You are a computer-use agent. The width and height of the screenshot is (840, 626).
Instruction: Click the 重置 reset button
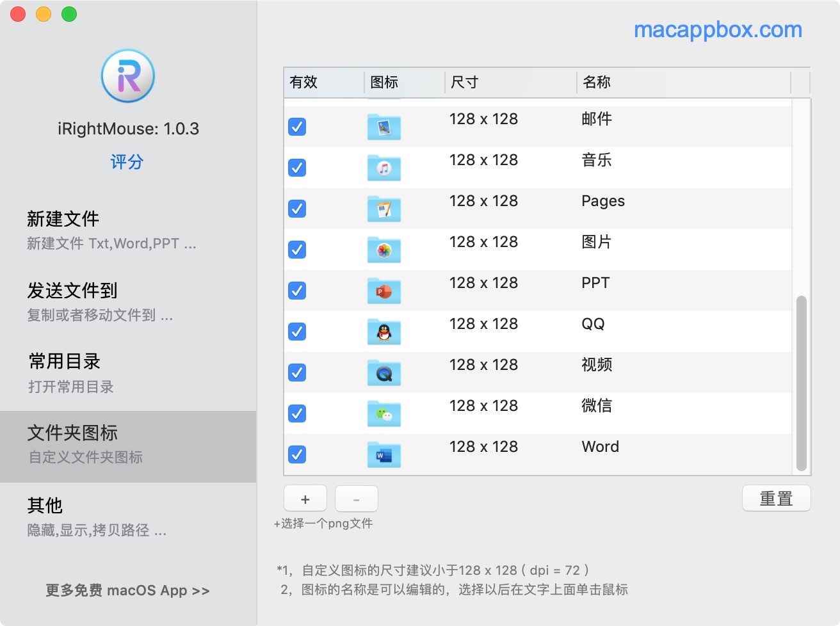click(777, 498)
